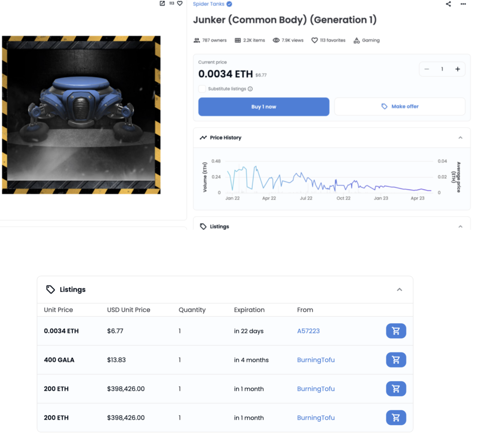Click the 'in 22 days' expiration cell
Screen dimensions: 487x448
coord(248,331)
